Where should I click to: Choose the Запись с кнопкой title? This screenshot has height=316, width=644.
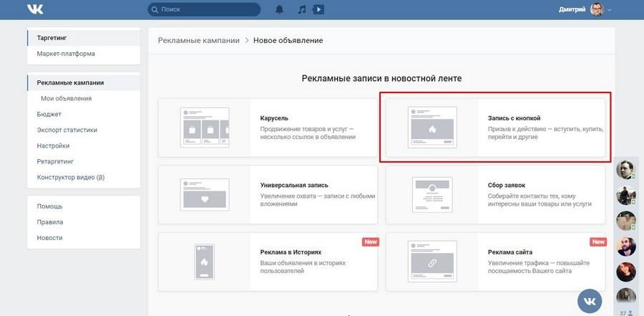[514, 118]
